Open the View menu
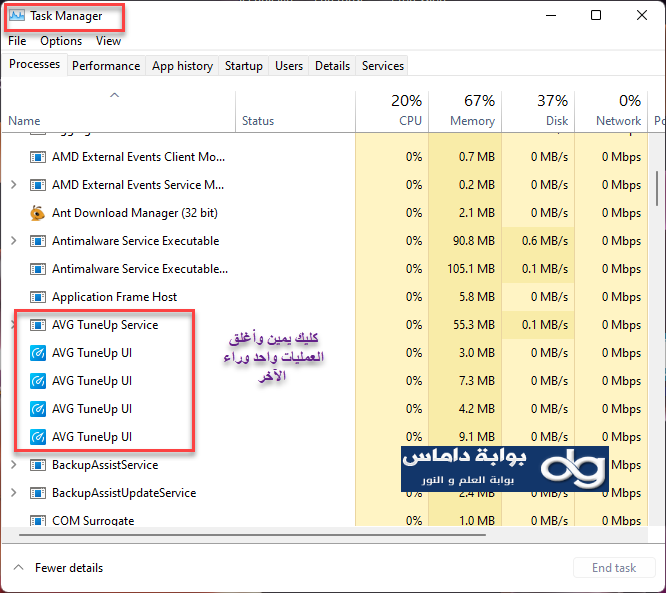This screenshot has height=593, width=666. pos(108,41)
